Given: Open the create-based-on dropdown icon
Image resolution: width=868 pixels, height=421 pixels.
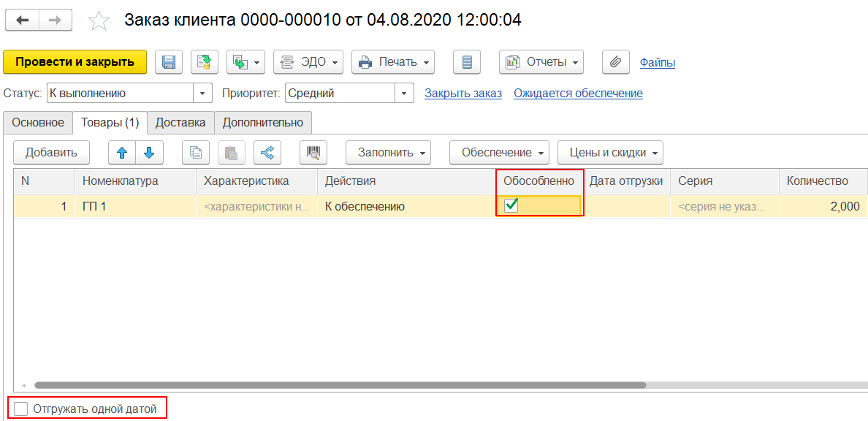Looking at the screenshot, I should pos(246,62).
